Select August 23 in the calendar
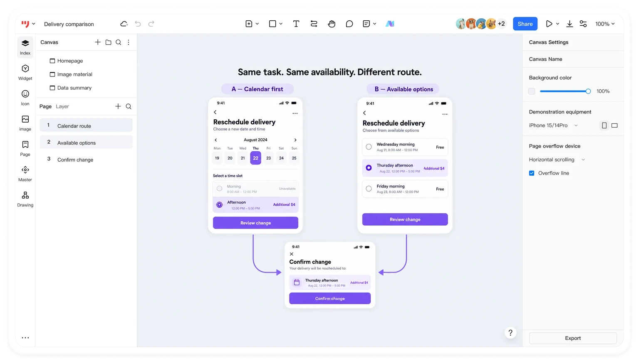This screenshot has height=364, width=639. tap(268, 158)
